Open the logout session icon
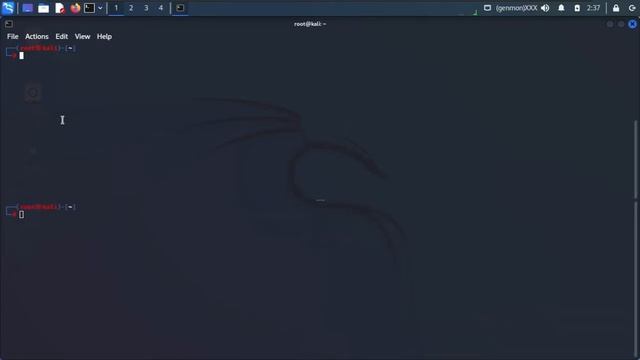640x360 pixels. point(632,8)
